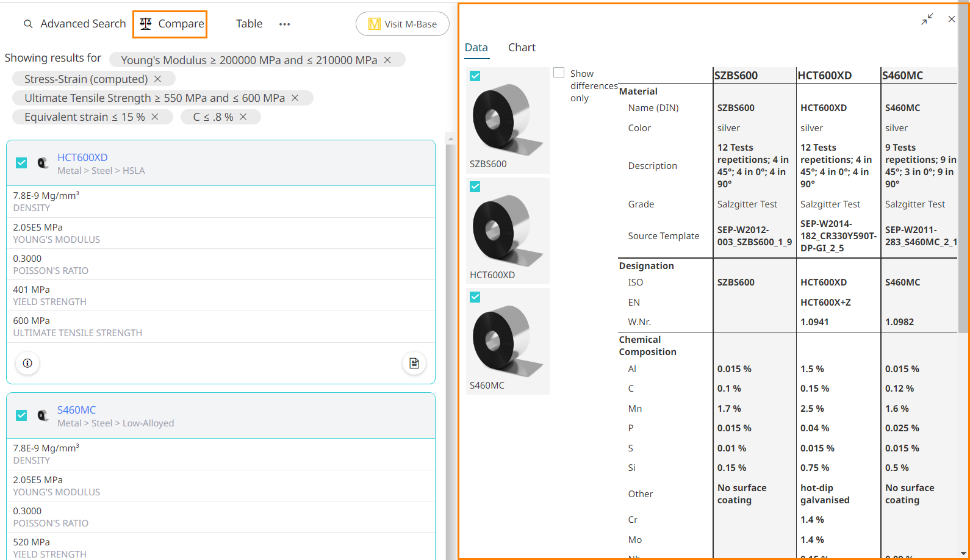Uncheck HCT600XD in the results list
Viewport: 970px width, 560px height.
(x=21, y=163)
